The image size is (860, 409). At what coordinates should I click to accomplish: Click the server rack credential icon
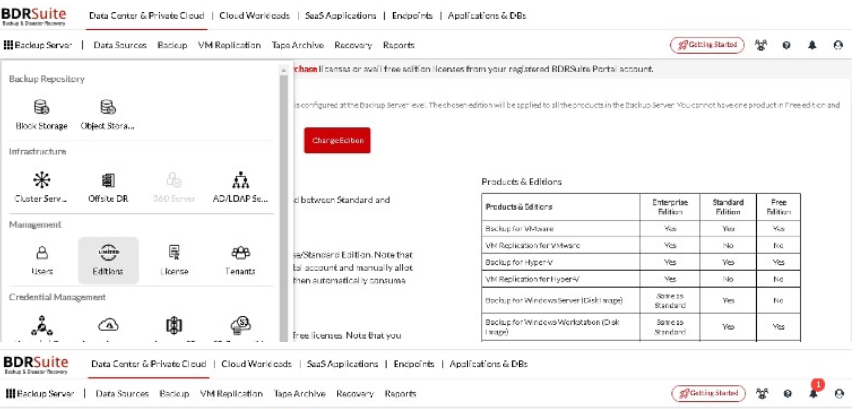pos(174,325)
